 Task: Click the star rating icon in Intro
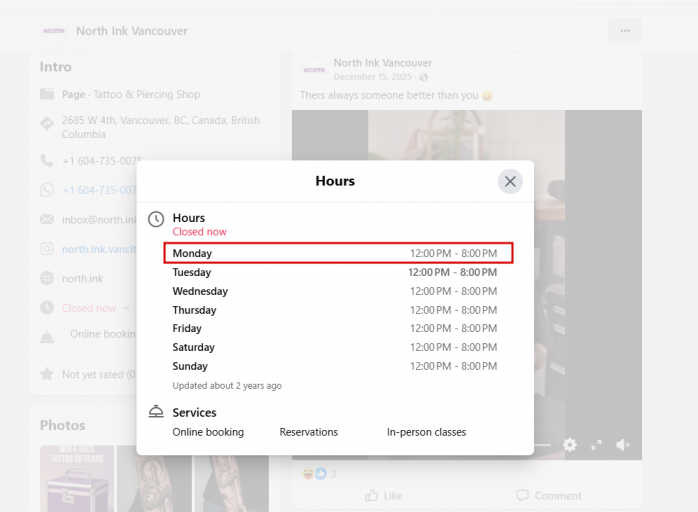pos(47,374)
